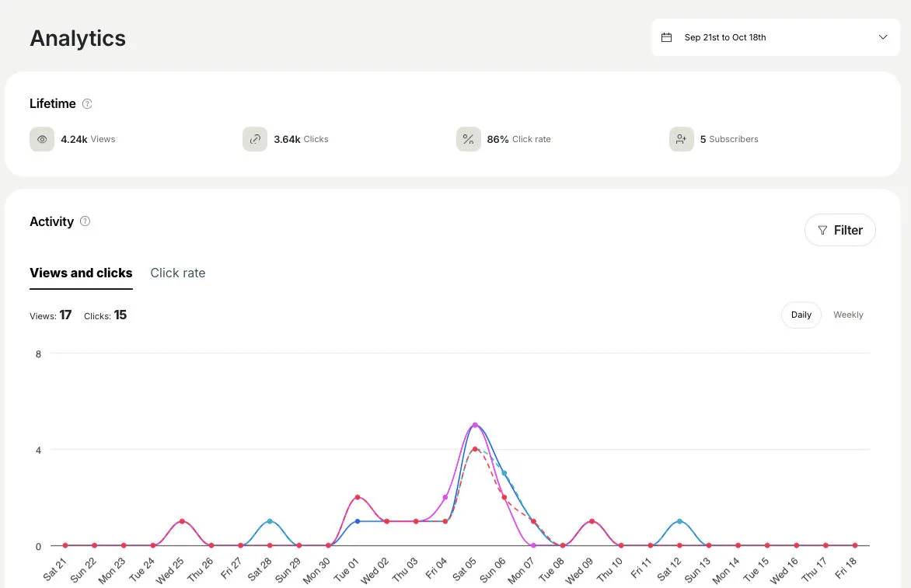The width and height of the screenshot is (911, 588).
Task: Switch to the Views and clicks tab
Action: tap(81, 273)
